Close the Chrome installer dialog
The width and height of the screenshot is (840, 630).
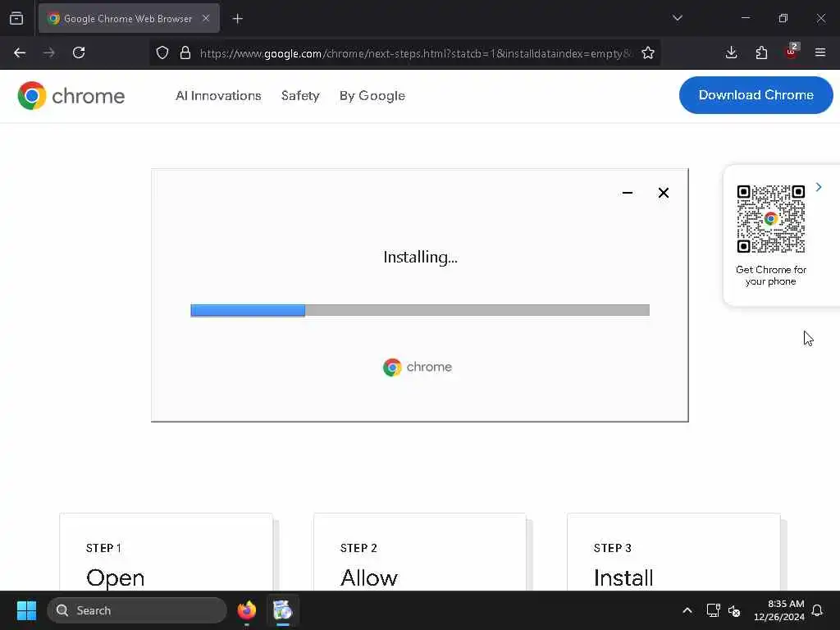click(x=663, y=193)
